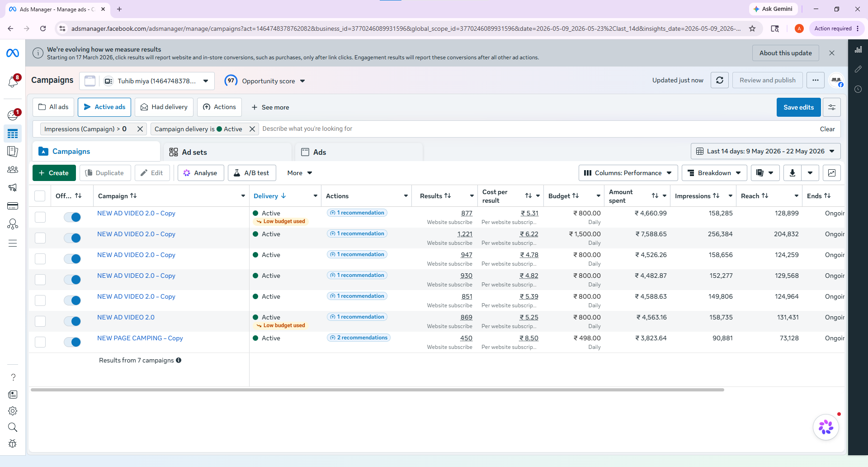Switch to the Ad sets tab
This screenshot has width=868, height=467.
coord(228,152)
